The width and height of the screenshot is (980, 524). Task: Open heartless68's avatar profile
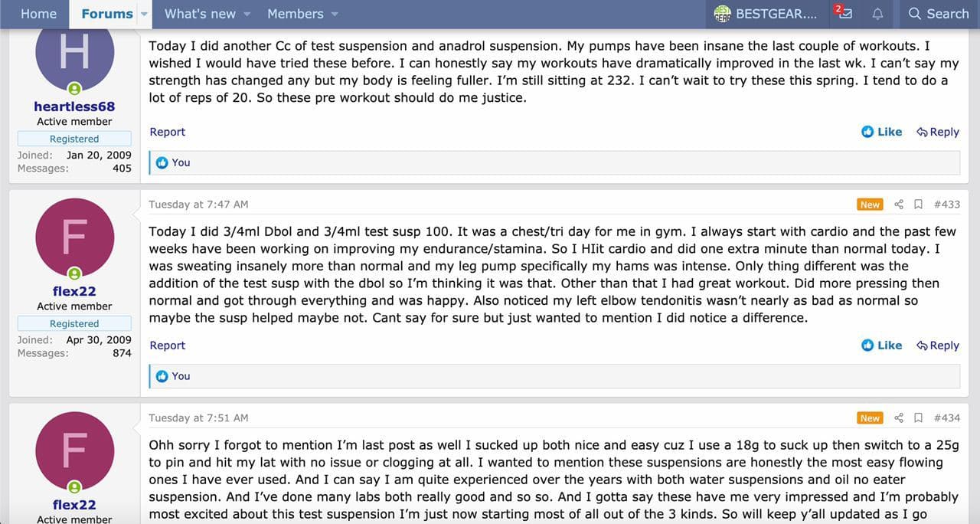74,54
